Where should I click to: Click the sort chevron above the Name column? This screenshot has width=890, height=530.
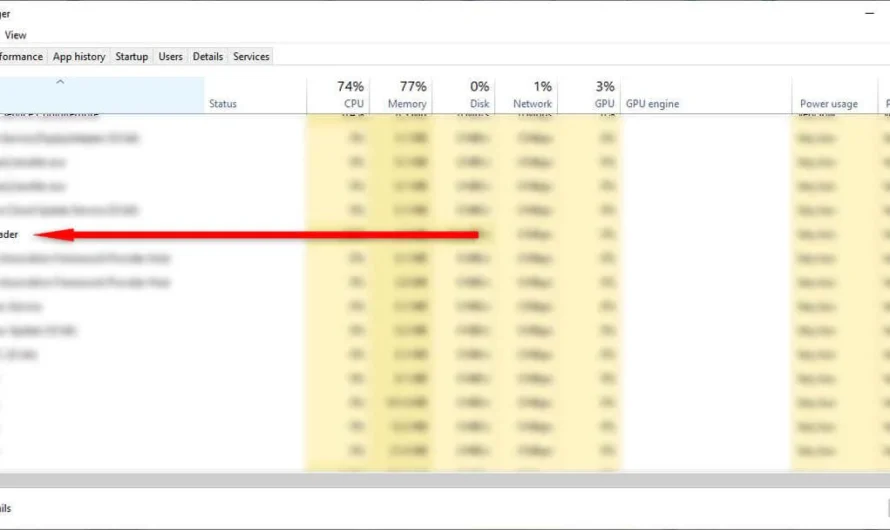click(x=60, y=83)
